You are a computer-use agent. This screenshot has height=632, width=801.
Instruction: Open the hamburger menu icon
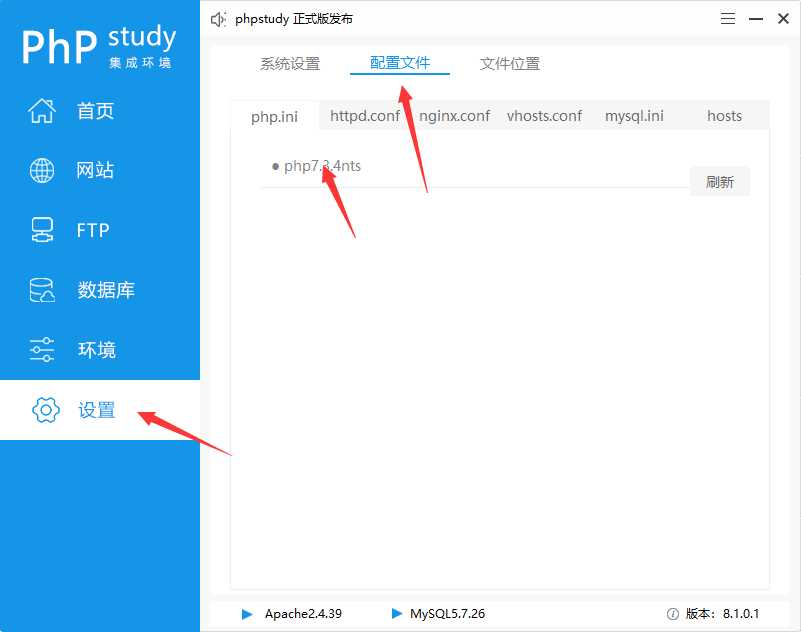pos(728,19)
